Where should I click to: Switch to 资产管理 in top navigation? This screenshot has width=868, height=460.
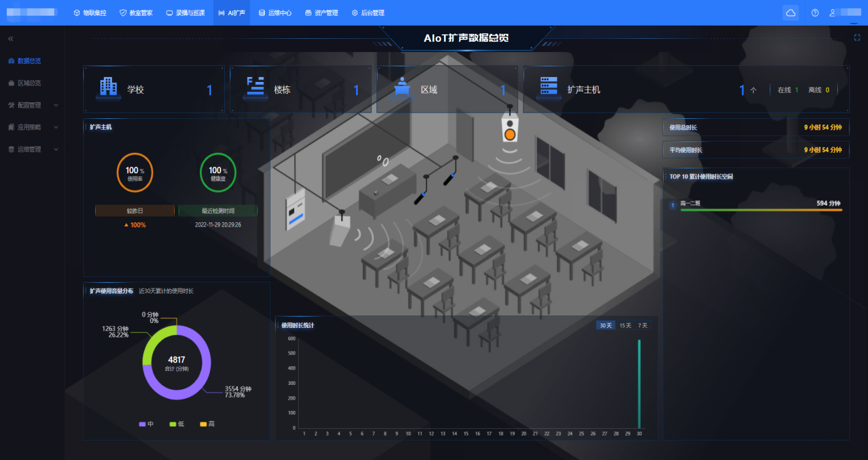(321, 13)
